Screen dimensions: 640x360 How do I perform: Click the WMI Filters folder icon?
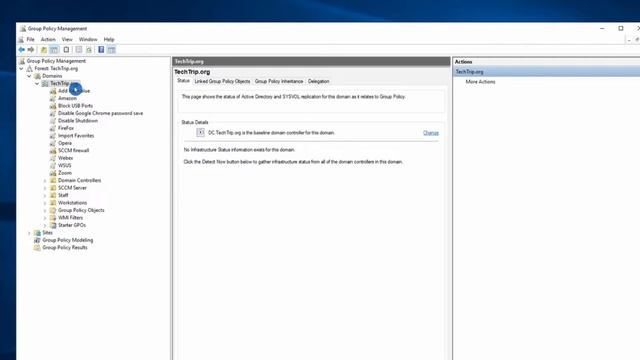(53, 218)
